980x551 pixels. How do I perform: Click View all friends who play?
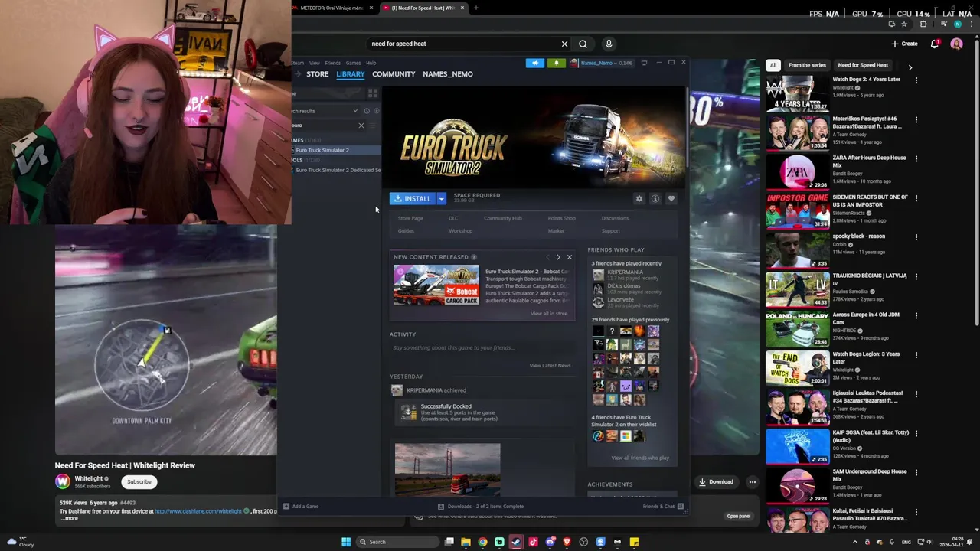click(x=640, y=458)
